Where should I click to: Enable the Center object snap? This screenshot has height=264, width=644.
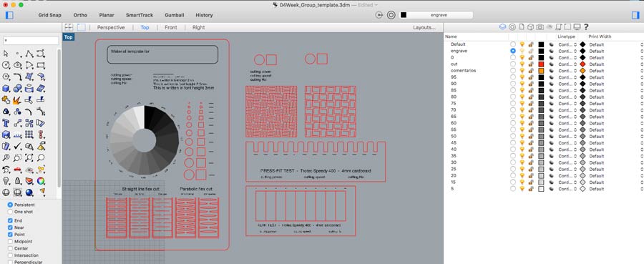tap(10, 248)
